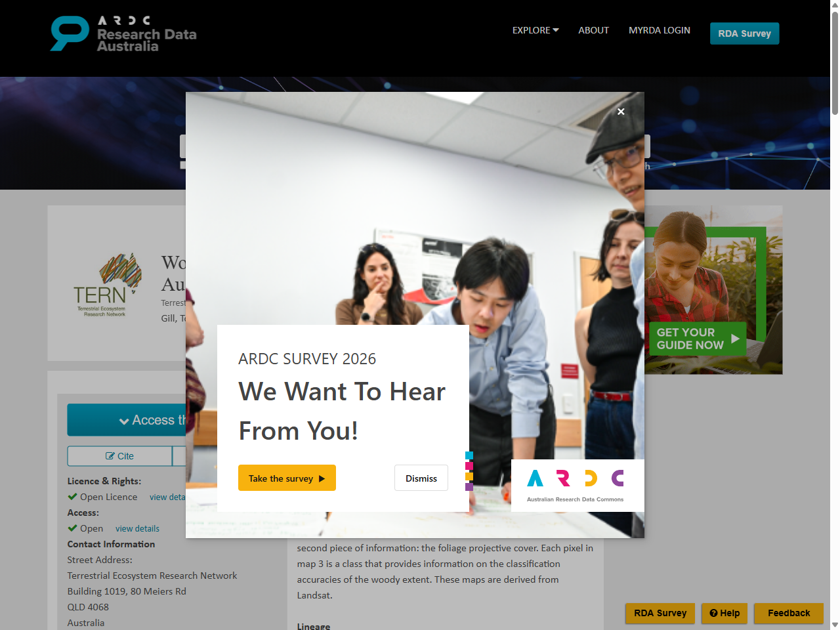Click the green check beside Open Licence
840x630 pixels.
pos(72,497)
